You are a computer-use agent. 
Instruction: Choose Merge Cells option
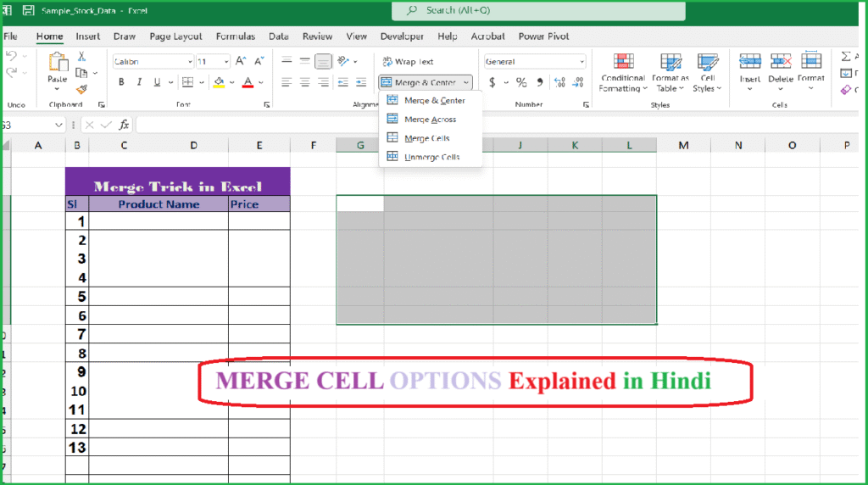pyautogui.click(x=430, y=138)
